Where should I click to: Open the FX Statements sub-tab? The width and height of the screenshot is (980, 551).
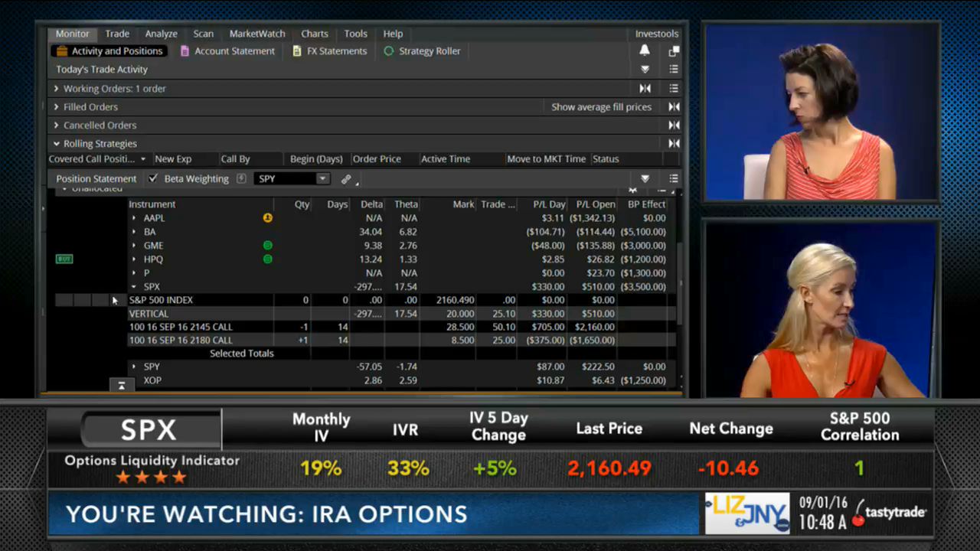330,51
